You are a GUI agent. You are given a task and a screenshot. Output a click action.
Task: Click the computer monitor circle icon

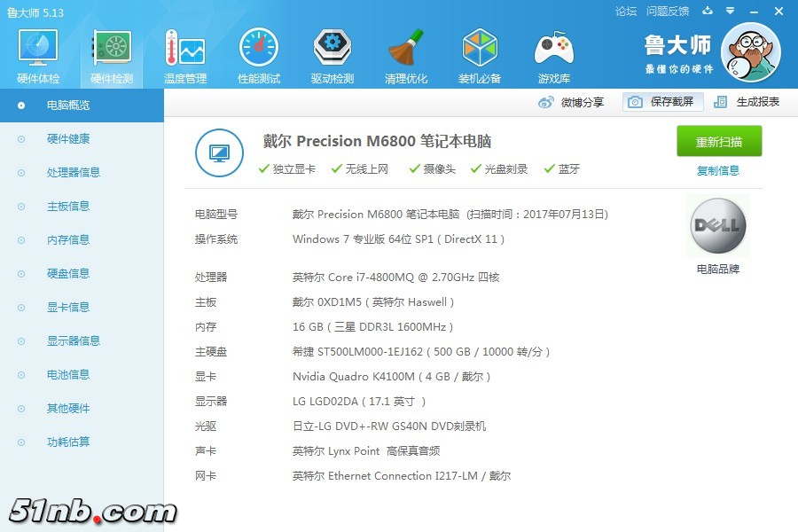pyautogui.click(x=219, y=153)
